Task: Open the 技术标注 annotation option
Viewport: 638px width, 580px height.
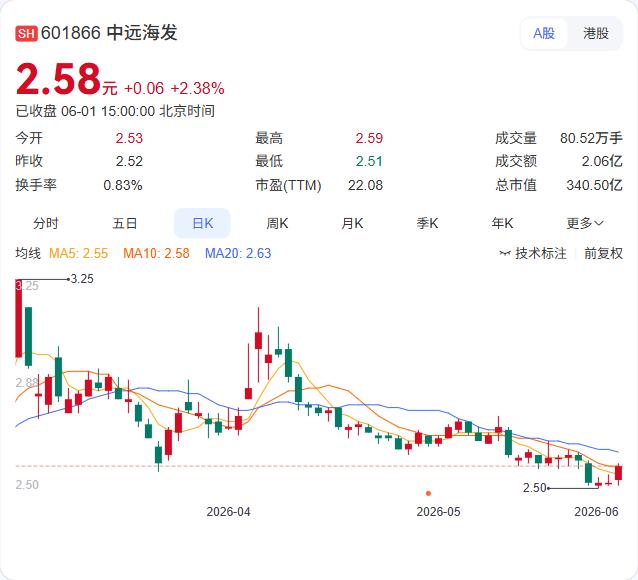Action: pos(533,253)
